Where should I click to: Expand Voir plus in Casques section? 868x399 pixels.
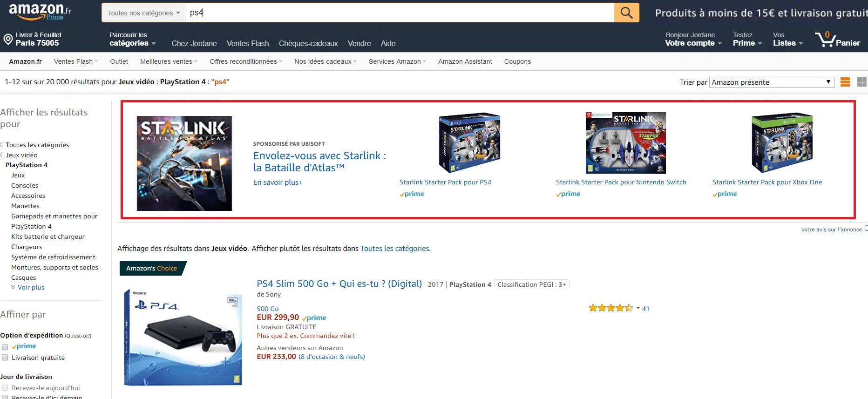coord(30,287)
